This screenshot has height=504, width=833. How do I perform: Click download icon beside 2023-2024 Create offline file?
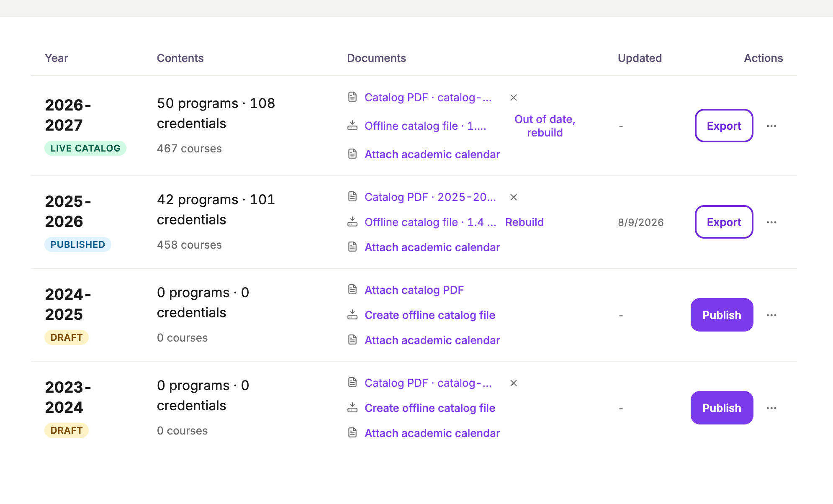coord(352,408)
